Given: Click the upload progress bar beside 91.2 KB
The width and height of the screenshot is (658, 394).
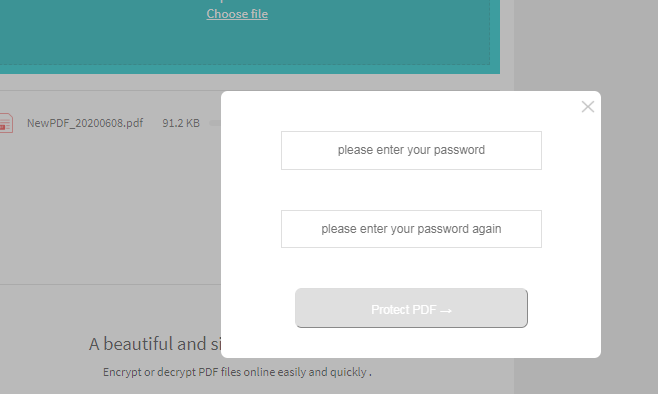Looking at the screenshot, I should [x=215, y=123].
